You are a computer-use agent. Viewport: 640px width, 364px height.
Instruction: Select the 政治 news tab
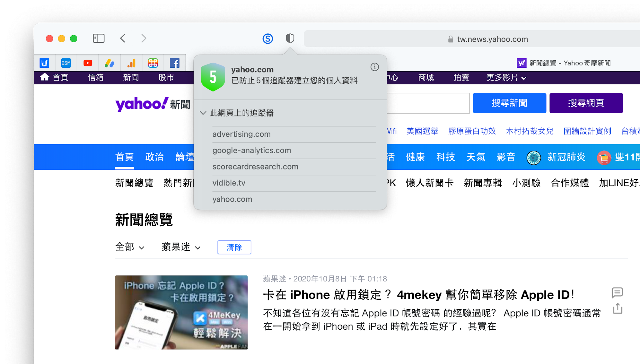154,157
